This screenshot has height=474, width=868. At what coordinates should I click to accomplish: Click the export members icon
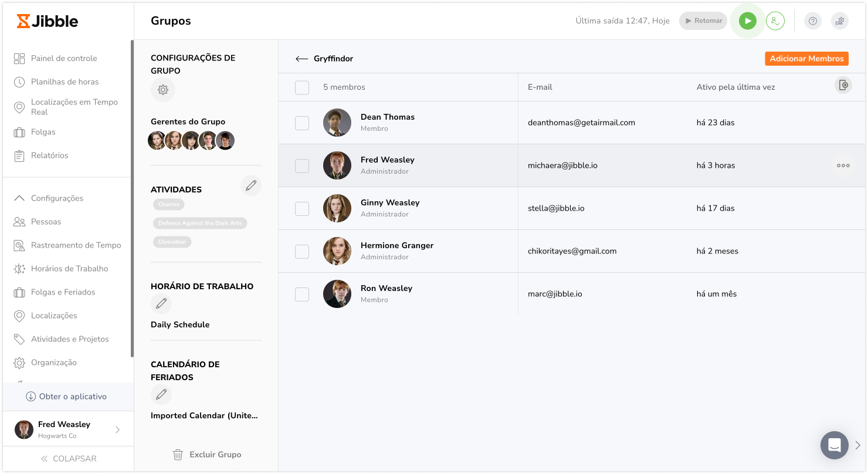coord(843,85)
